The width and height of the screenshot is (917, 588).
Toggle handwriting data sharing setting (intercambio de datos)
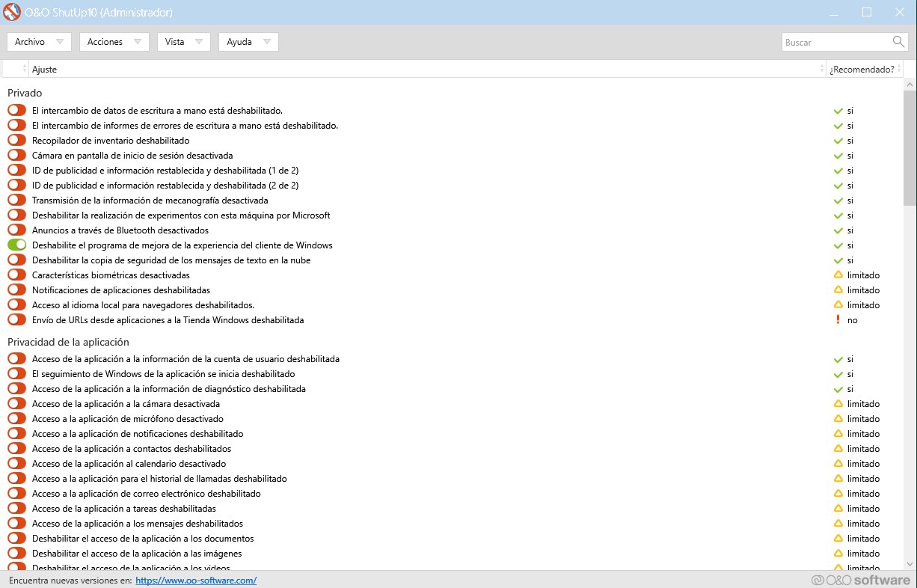point(16,110)
